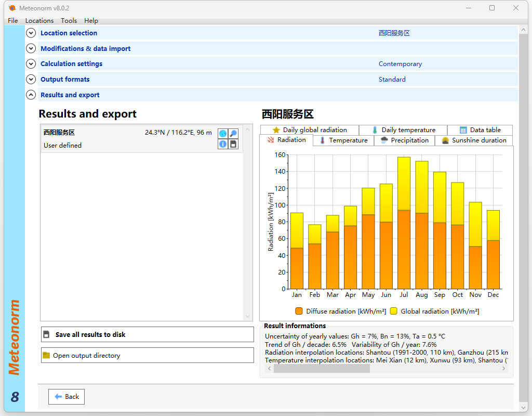
Task: Collapse the Results and export chevron
Action: click(31, 95)
